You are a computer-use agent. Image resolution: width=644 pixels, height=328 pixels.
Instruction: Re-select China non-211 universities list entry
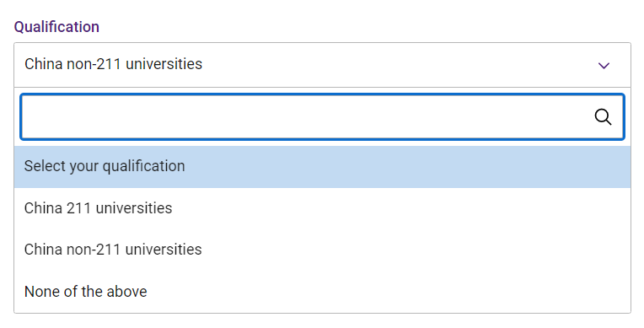point(322,250)
